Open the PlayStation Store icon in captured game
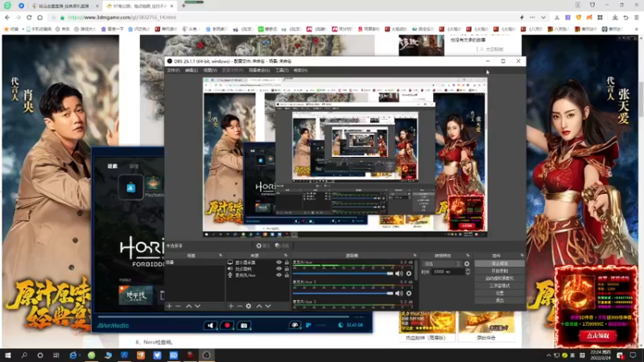 click(130, 187)
